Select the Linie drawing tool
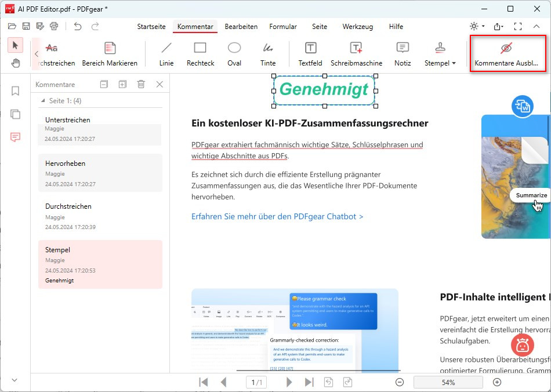The image size is (551, 392). coord(166,55)
